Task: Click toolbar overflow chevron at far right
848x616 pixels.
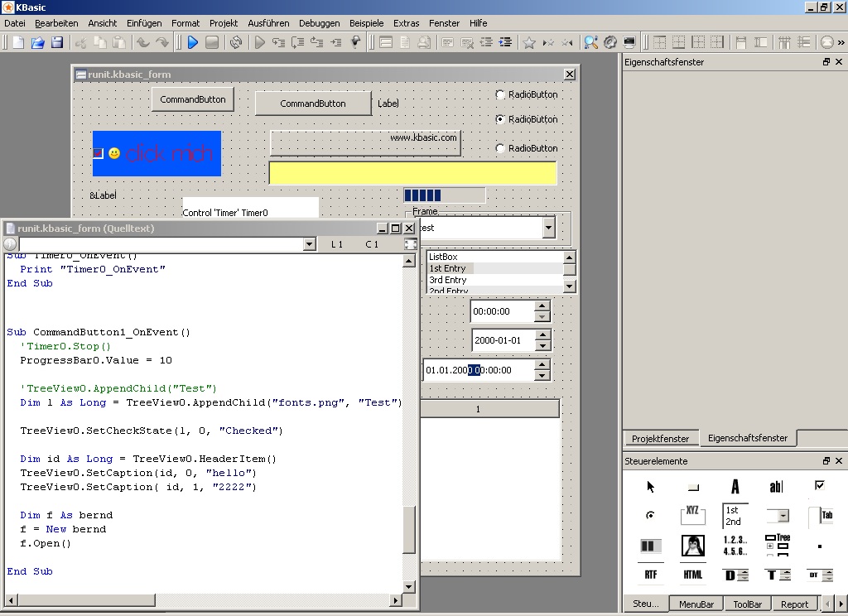Action: [842, 42]
